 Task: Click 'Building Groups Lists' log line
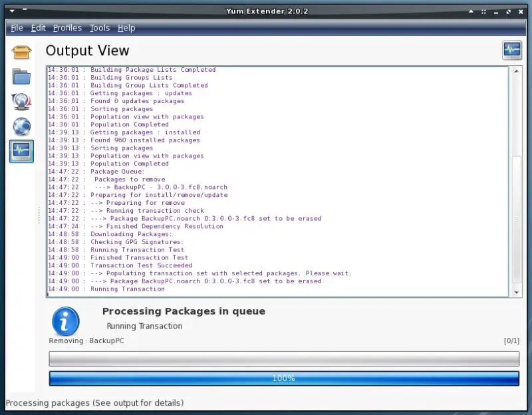110,78
